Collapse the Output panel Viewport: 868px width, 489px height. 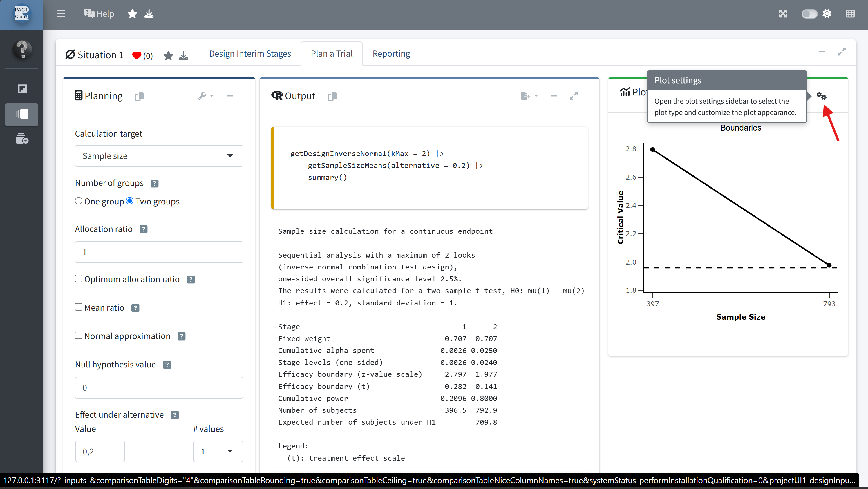(554, 96)
